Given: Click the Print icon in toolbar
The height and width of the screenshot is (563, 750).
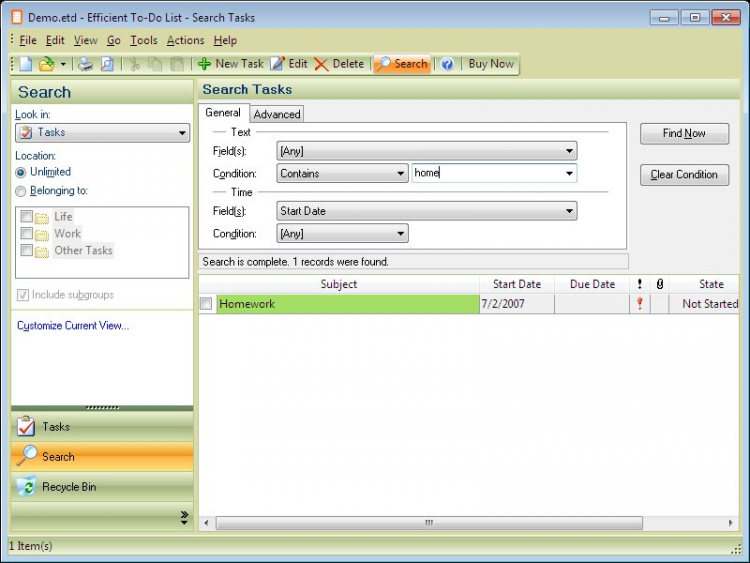Looking at the screenshot, I should 86,64.
